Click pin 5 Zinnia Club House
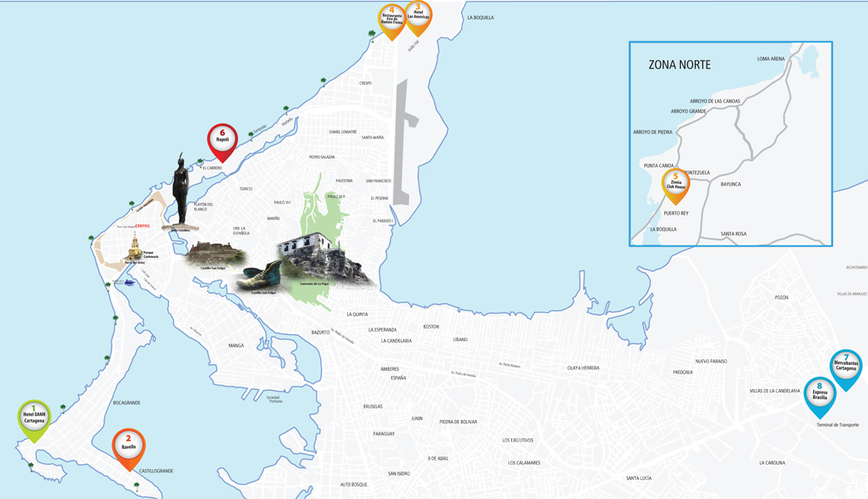The image size is (868, 499). 676,186
